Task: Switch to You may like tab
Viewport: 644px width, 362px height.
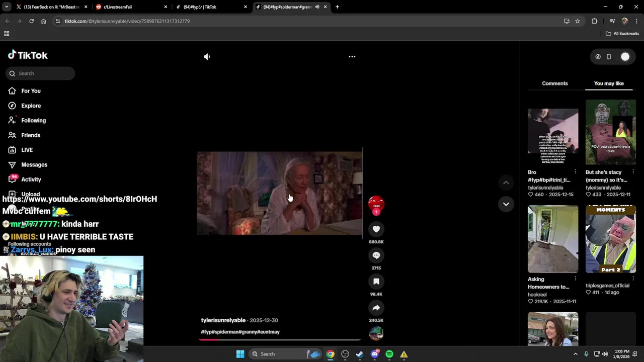Action: (x=609, y=83)
